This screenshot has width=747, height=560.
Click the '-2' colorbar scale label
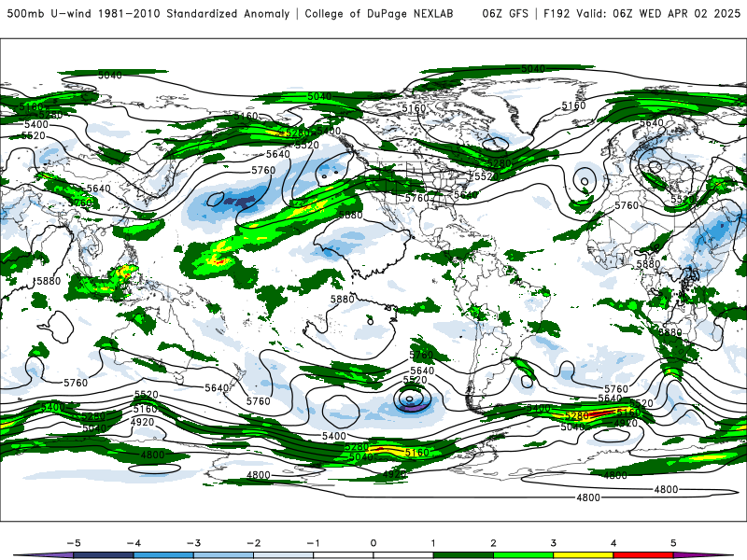253,543
